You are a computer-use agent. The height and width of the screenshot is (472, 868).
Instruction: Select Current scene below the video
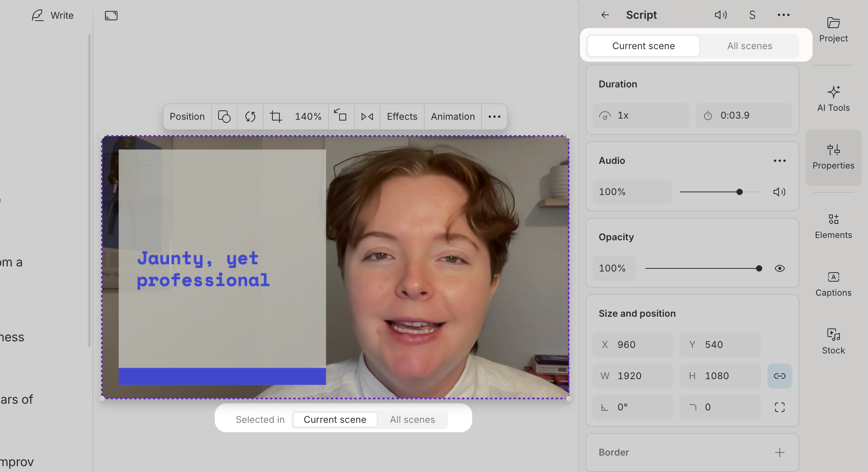click(335, 419)
